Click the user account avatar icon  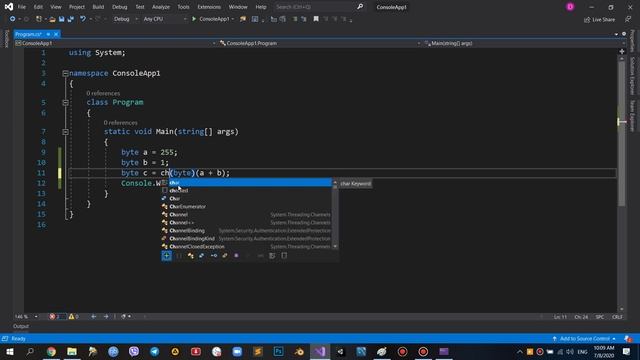coord(570,7)
